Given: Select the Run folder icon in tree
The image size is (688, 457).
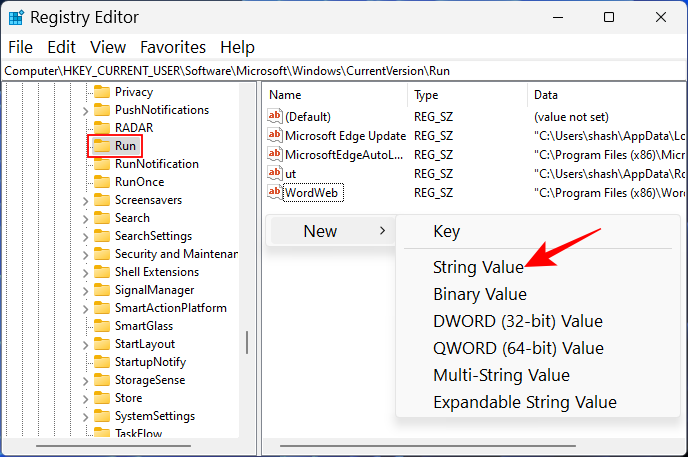Looking at the screenshot, I should (x=101, y=146).
